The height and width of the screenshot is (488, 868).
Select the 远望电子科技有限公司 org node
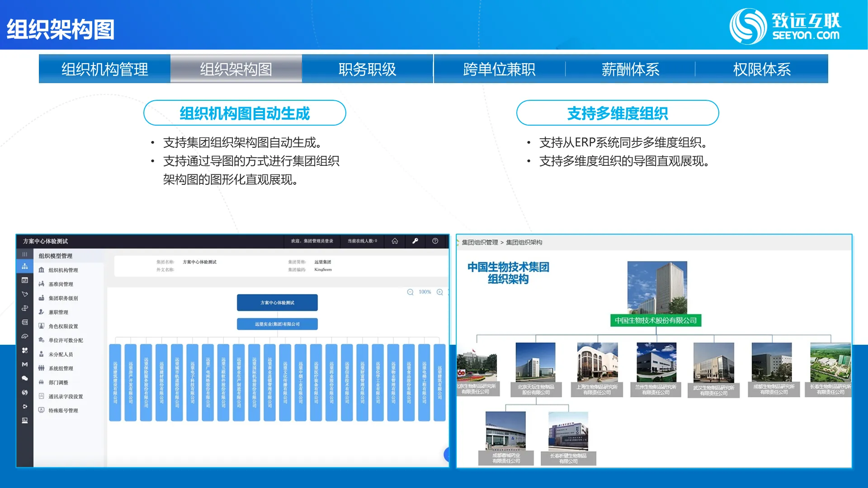(193, 382)
